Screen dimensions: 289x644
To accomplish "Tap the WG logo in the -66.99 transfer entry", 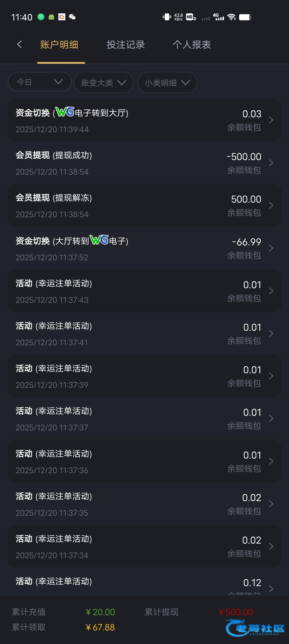I will (x=99, y=240).
